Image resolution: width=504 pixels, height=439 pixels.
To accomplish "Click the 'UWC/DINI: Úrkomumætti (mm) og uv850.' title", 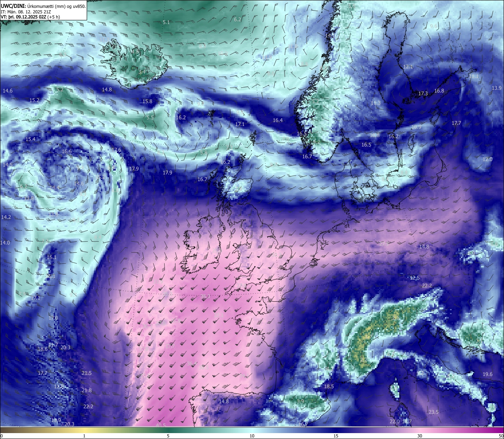I will [43, 6].
